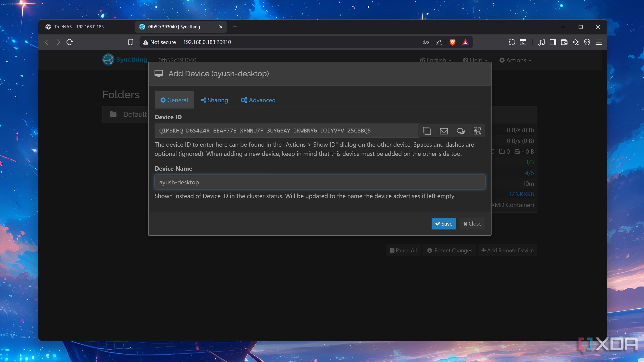Open the extensions puzzle icon
The image size is (644, 362).
512,42
